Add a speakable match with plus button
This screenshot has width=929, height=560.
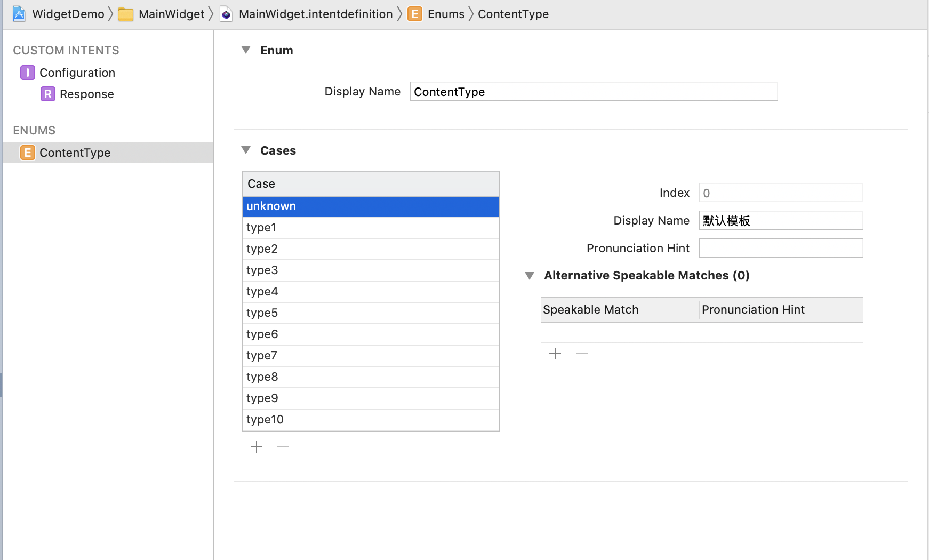click(555, 354)
